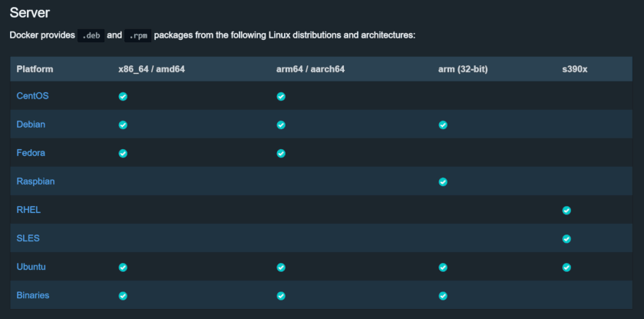Click the SLES s390x checkmark icon
The image size is (644, 319).
tap(566, 238)
